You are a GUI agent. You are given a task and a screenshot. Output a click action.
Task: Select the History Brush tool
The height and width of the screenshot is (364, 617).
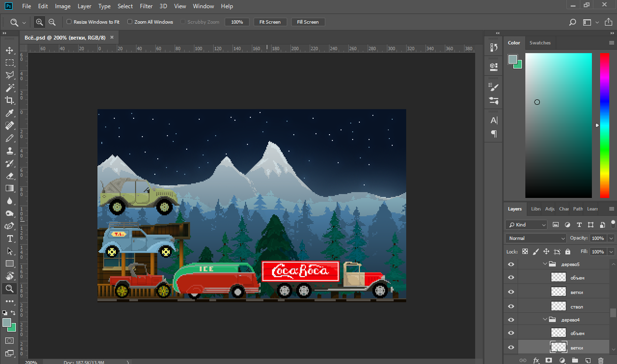[x=9, y=163]
